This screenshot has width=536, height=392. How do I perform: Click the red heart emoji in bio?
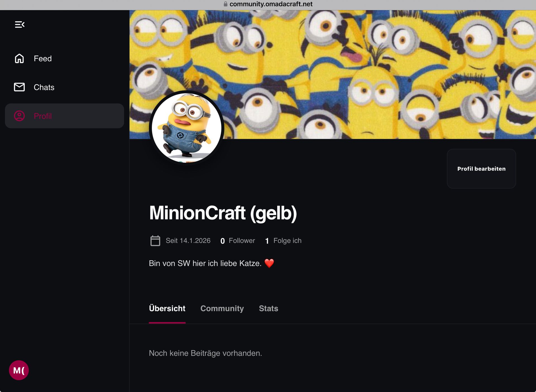coord(269,263)
